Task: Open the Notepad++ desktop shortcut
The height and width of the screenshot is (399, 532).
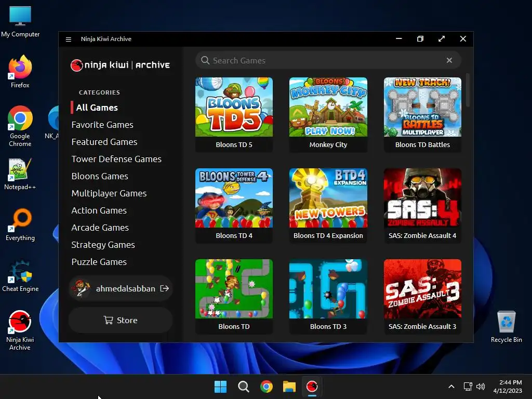Action: point(20,174)
